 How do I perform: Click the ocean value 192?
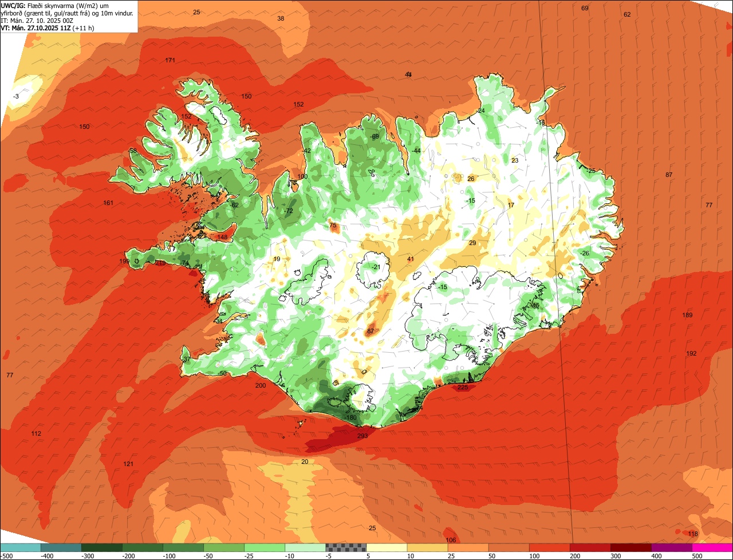691,353
